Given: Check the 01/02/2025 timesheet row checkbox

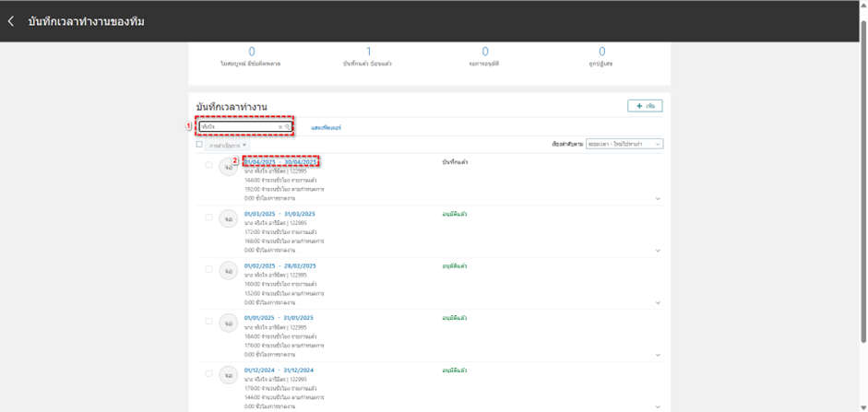Looking at the screenshot, I should coord(208,270).
